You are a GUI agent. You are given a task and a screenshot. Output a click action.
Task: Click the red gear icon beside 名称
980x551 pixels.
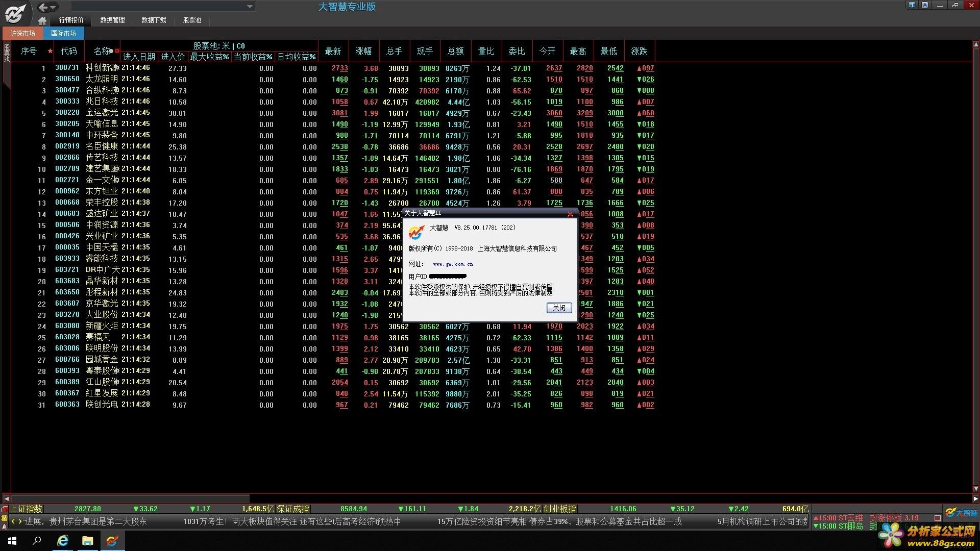pos(117,51)
